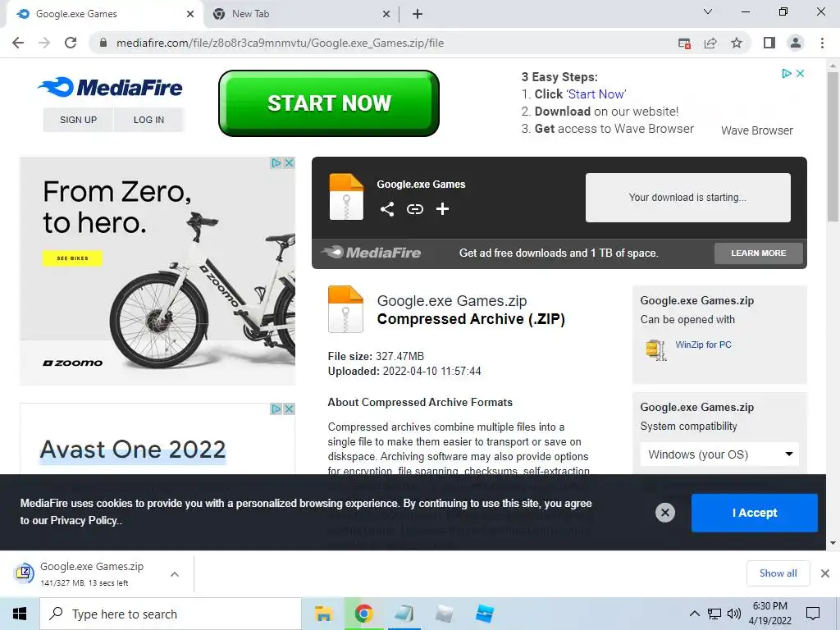840x630 pixels.
Task: Open the pop-up blocked icon in address bar
Action: click(684, 43)
